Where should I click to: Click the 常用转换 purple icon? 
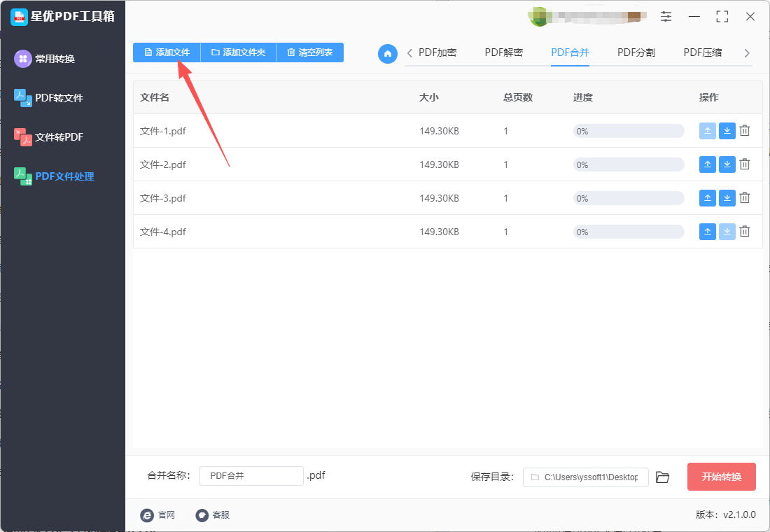22,59
